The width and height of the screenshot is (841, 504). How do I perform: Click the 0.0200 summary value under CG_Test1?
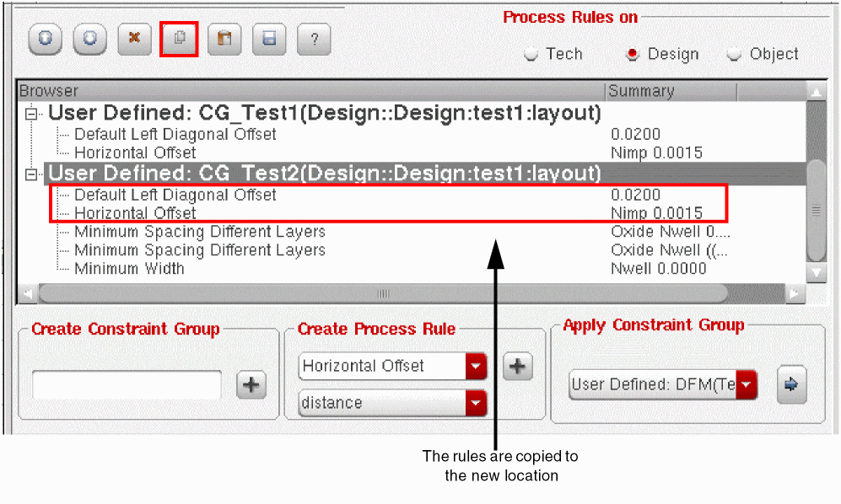click(635, 134)
